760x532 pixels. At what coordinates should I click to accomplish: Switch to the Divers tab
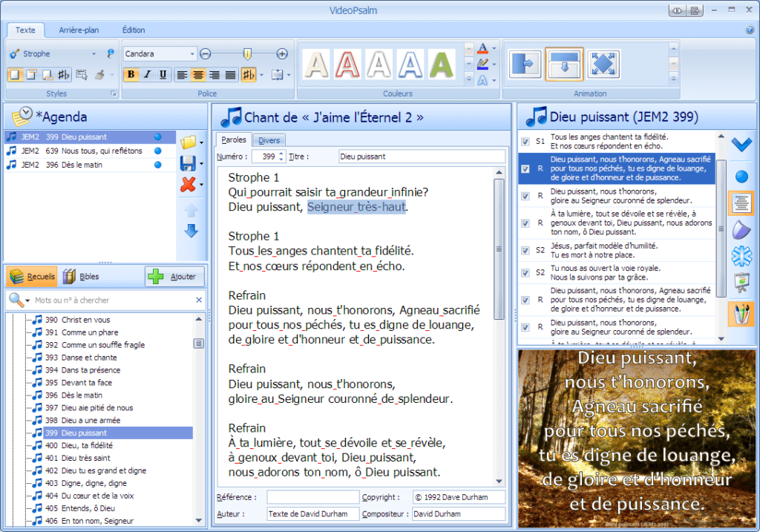(x=268, y=139)
